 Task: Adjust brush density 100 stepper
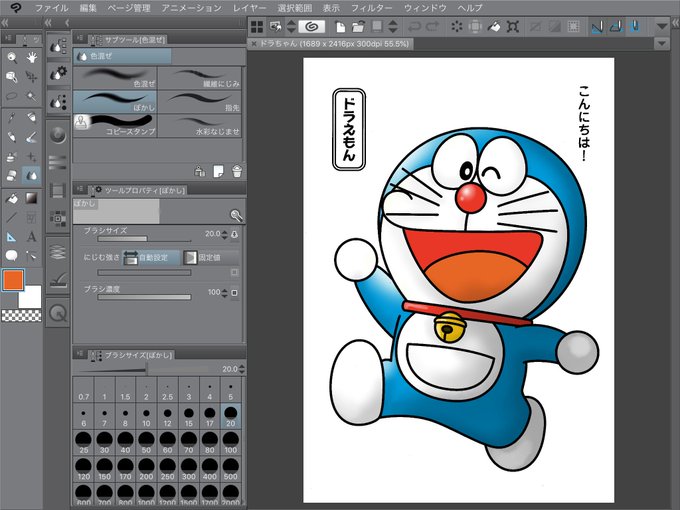[224, 293]
